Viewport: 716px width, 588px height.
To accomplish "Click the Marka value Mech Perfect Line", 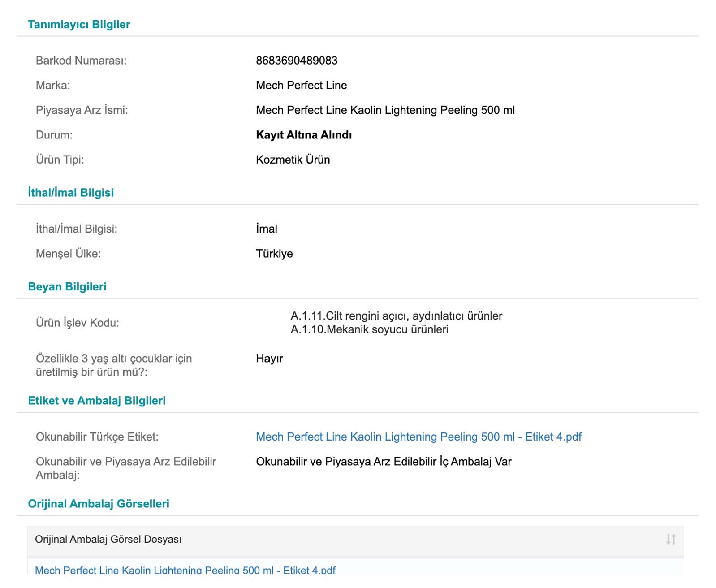I will (301, 85).
